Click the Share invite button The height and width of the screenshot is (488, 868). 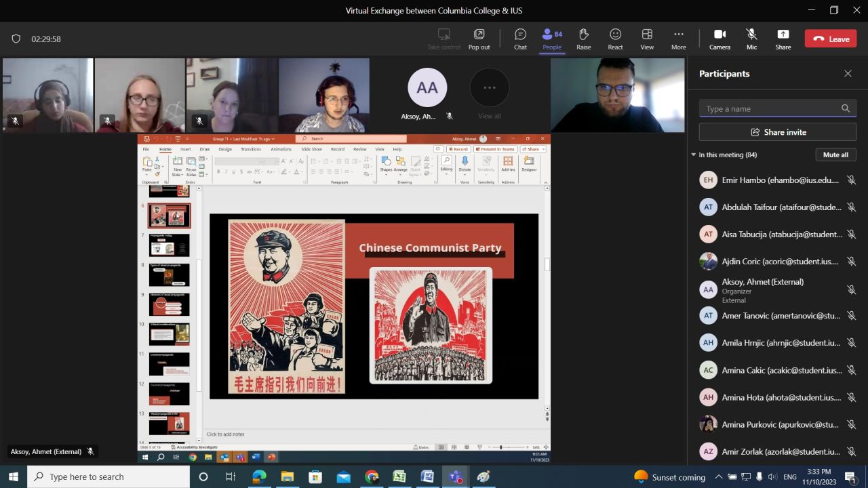coord(778,132)
